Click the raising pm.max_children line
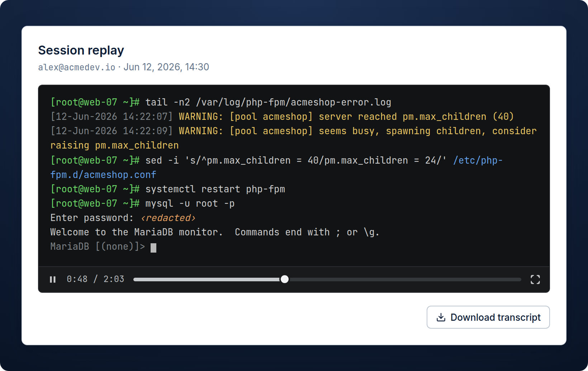The width and height of the screenshot is (588, 371). coord(114,145)
